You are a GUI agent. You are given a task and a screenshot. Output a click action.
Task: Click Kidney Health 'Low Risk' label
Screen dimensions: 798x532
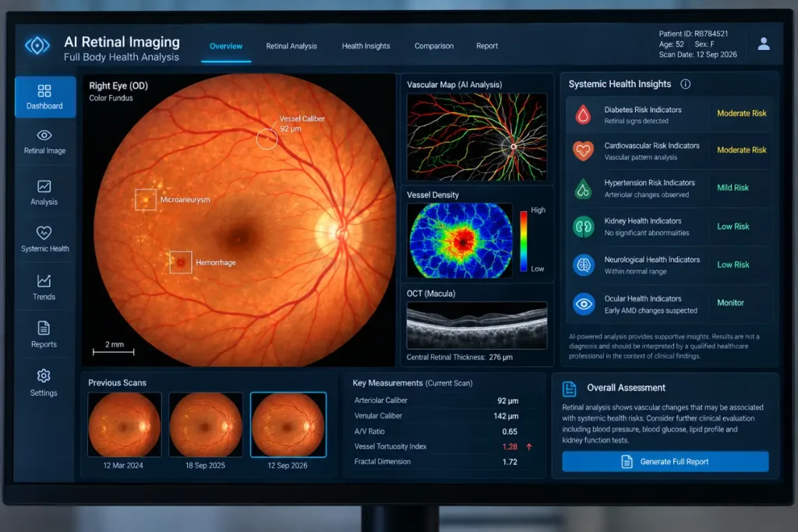733,227
